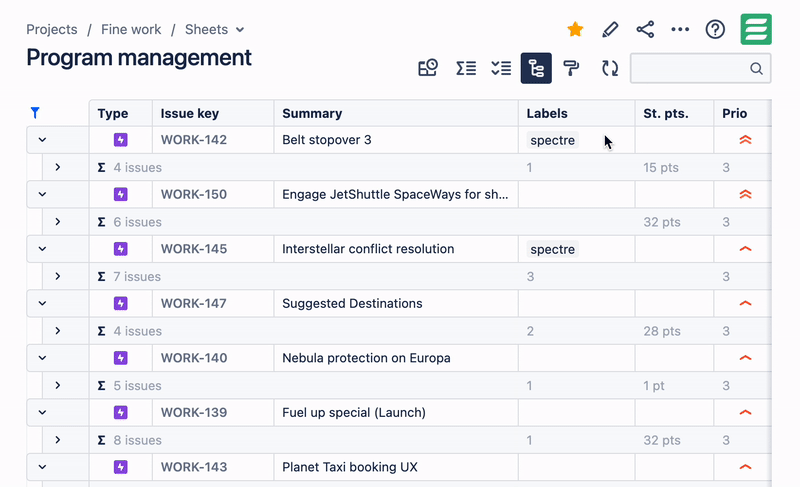
Task: Open the Fine work breadcrumb link
Action: coord(131,30)
